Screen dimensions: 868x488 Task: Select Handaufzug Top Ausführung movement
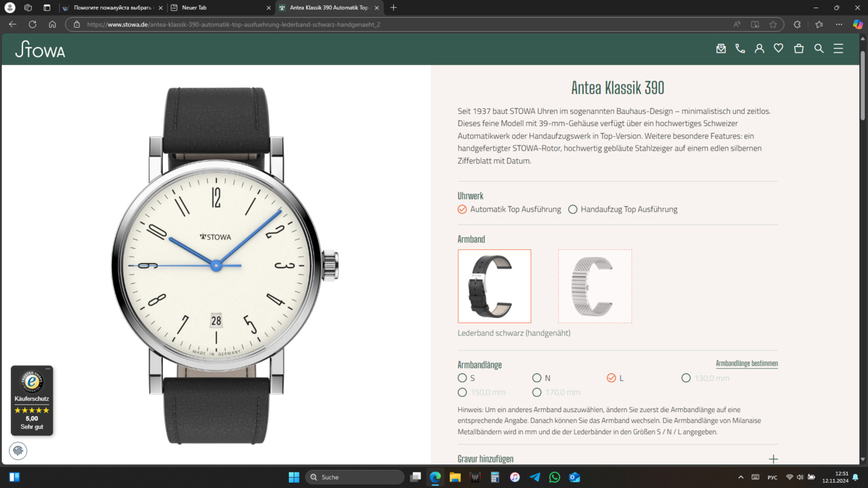573,209
